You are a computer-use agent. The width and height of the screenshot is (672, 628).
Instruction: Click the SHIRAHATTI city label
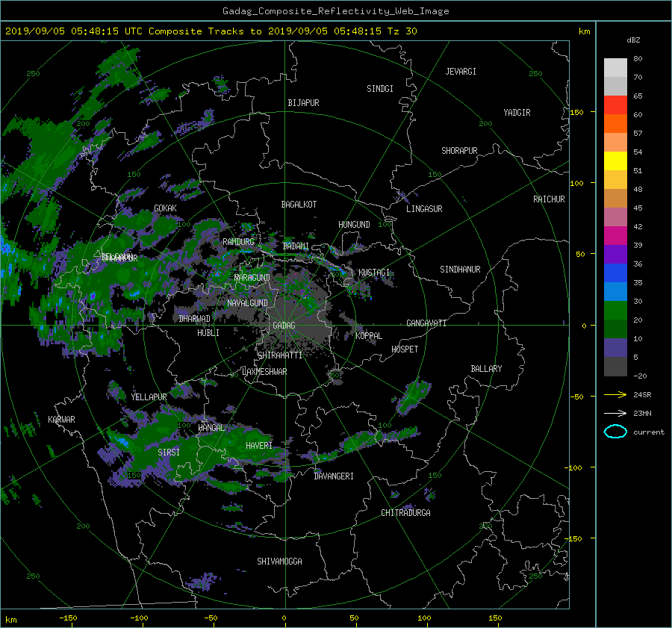(x=280, y=355)
